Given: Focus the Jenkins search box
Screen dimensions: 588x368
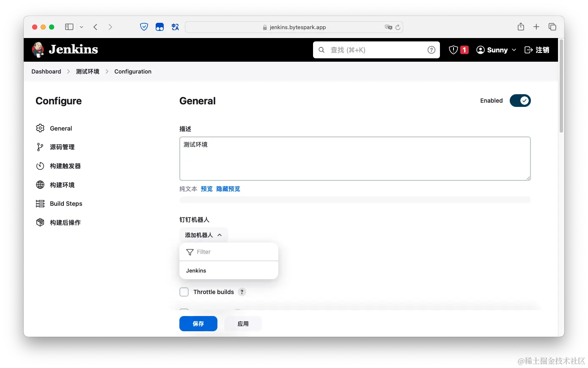Looking at the screenshot, I should [376, 50].
